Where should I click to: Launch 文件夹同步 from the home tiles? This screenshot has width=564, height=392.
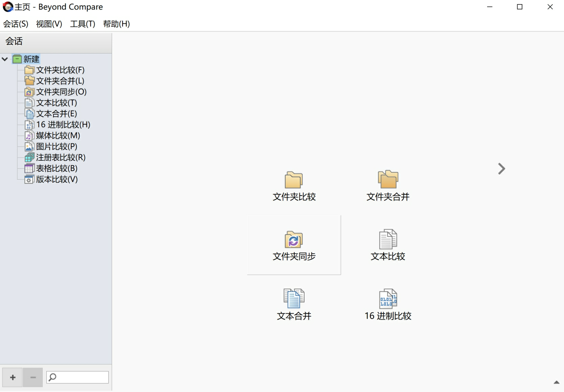[x=294, y=245]
